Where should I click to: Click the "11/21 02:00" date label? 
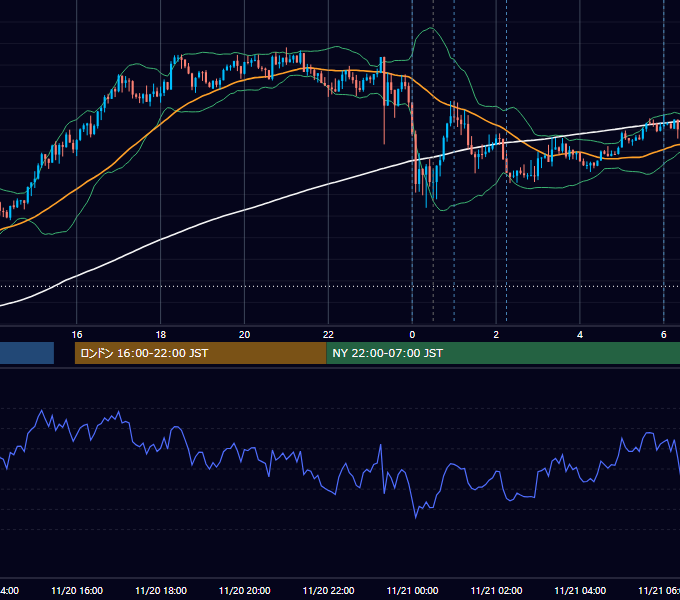pos(496,590)
